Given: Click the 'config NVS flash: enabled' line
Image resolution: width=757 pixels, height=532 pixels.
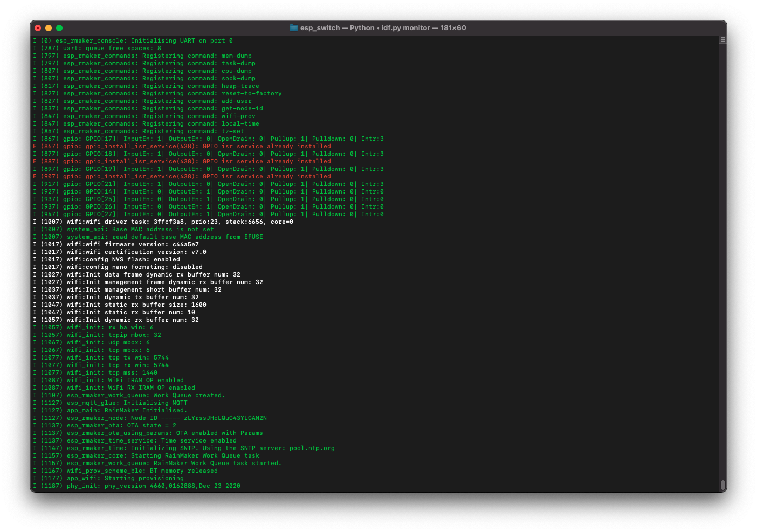Looking at the screenshot, I should tap(107, 259).
